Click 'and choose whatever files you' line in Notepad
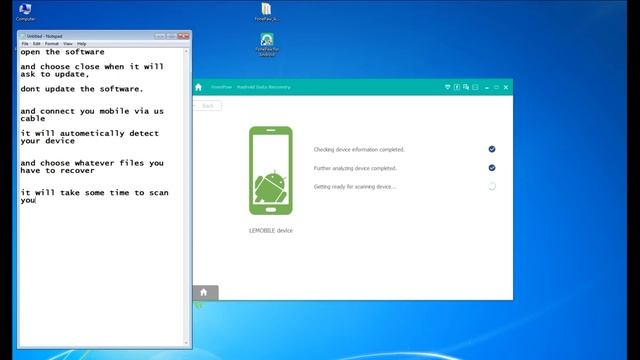Screen dimensions: 640x360 point(92,163)
